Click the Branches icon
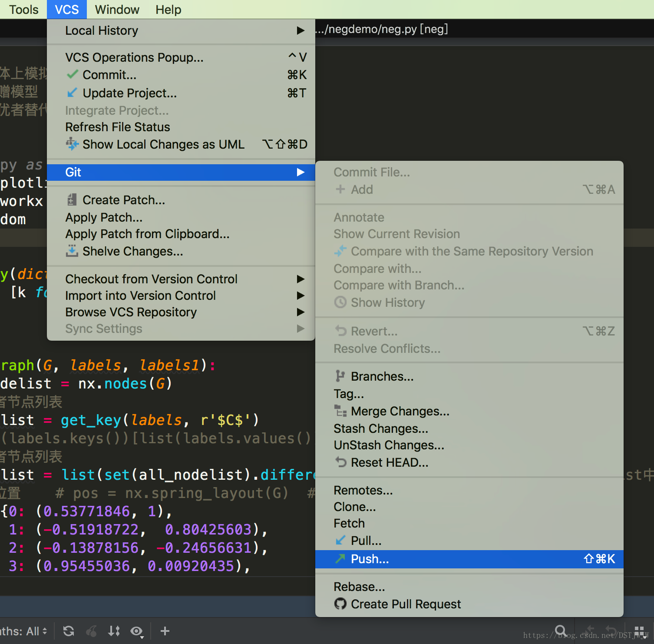The width and height of the screenshot is (654, 644). (x=340, y=376)
